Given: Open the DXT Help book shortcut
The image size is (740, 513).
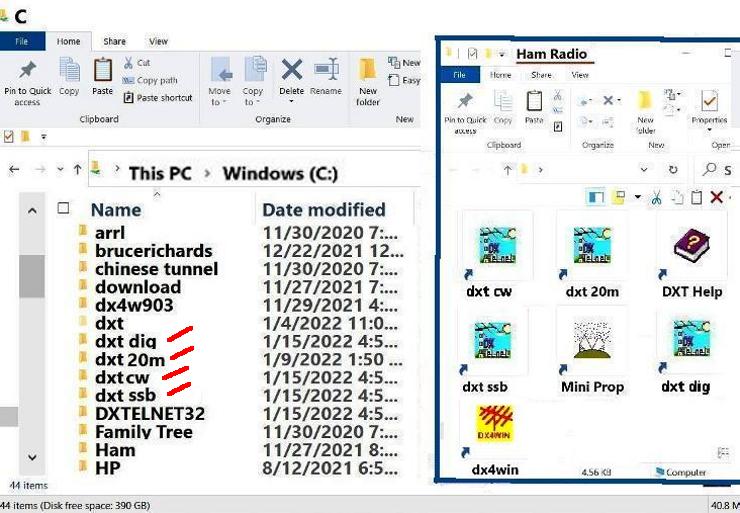Looking at the screenshot, I should 691,245.
